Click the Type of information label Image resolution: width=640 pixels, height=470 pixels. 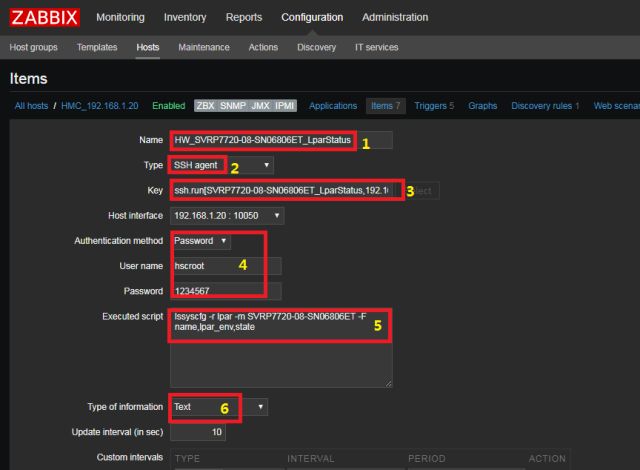(125, 407)
